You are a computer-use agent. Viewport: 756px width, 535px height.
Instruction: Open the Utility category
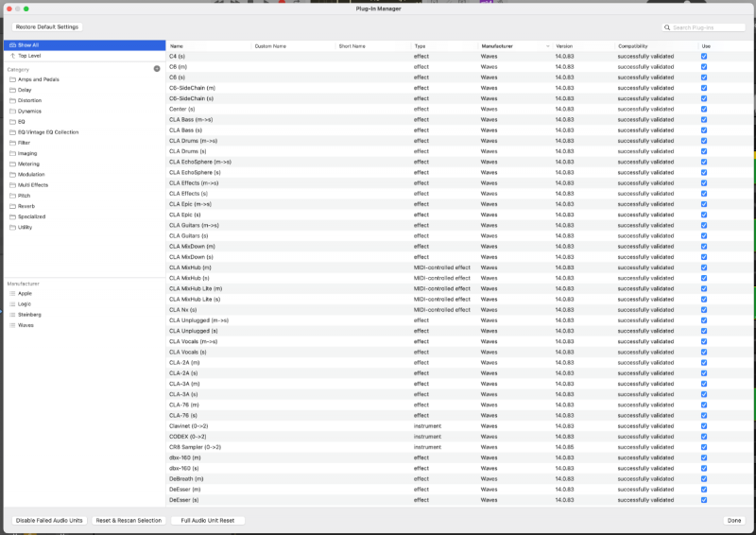[25, 228]
